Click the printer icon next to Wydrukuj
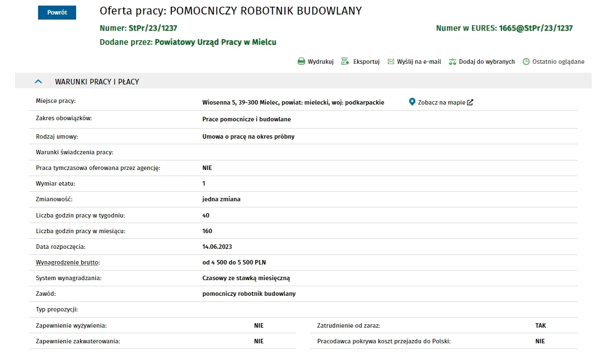The height and width of the screenshot is (364, 604). tap(301, 62)
